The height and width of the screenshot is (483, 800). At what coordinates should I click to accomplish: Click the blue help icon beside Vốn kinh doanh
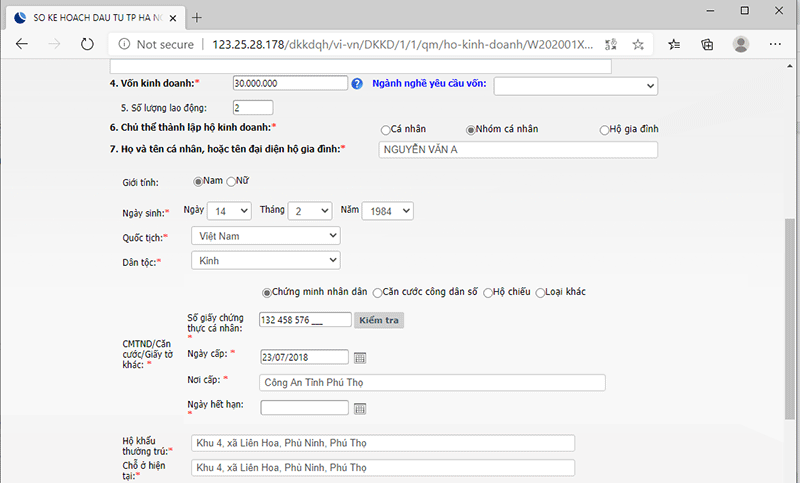[x=357, y=84]
